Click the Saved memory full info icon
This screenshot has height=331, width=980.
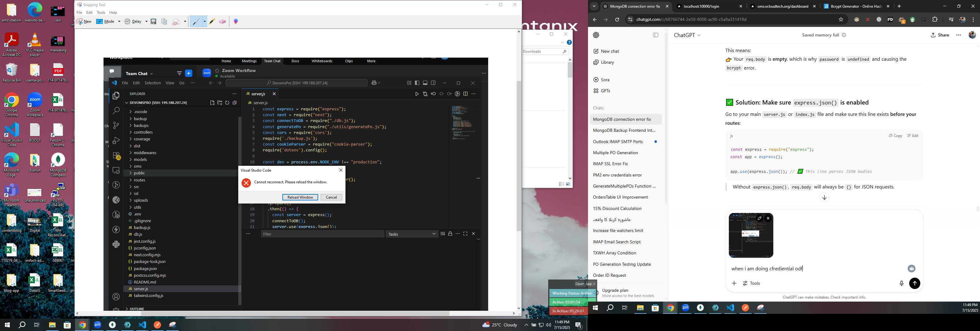pos(844,35)
